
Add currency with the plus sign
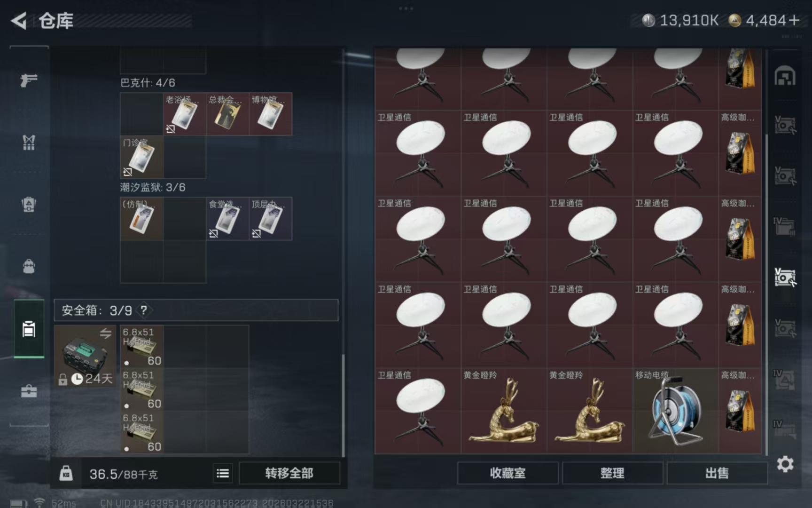coord(794,20)
